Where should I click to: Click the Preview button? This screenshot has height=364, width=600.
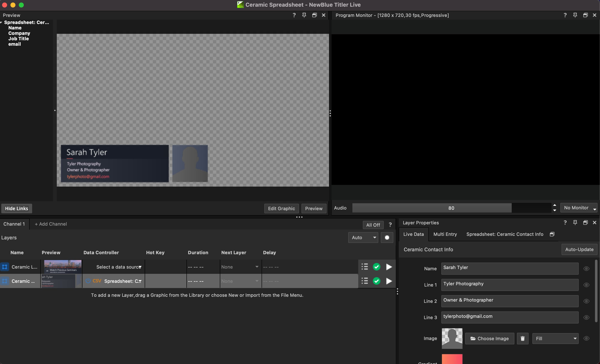coord(314,209)
